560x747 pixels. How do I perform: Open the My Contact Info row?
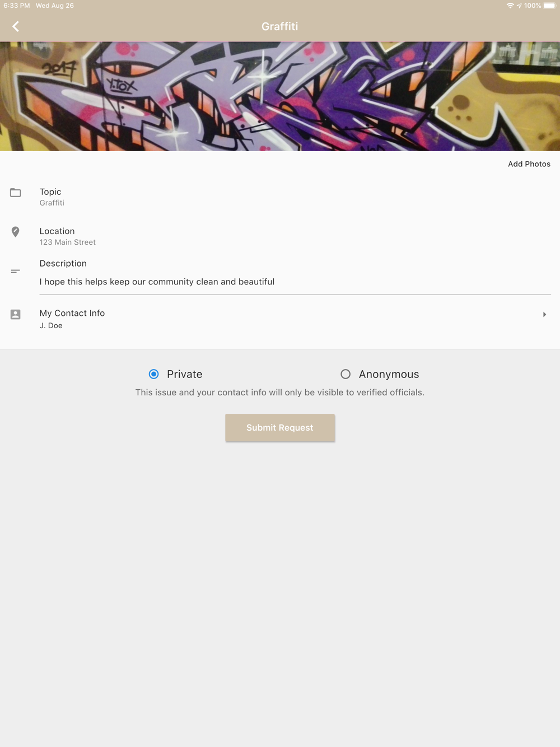(280, 319)
